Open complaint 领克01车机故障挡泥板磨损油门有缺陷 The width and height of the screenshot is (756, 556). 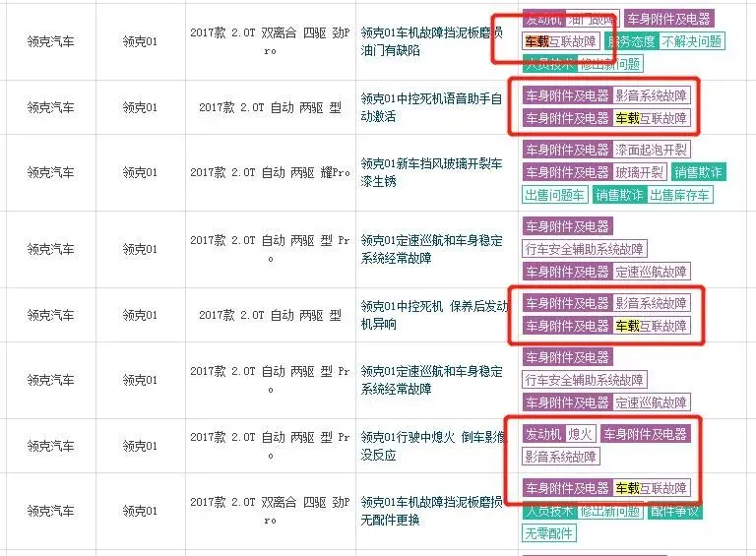(431, 41)
